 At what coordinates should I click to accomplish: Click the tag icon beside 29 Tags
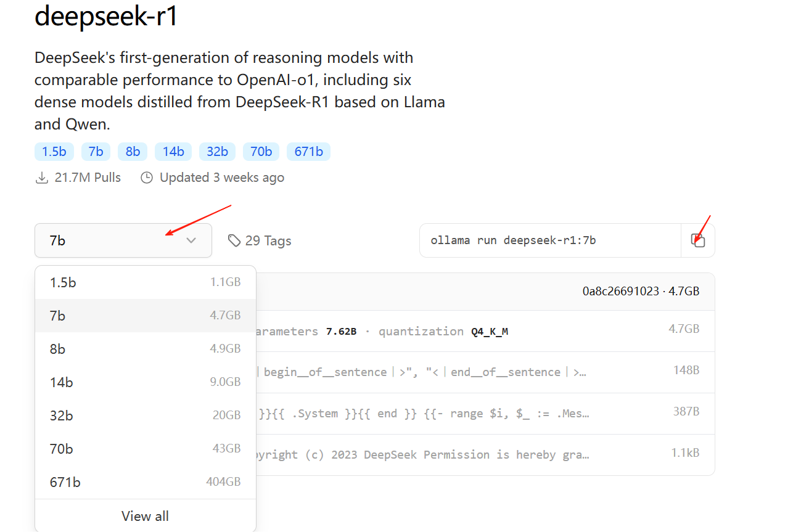click(x=234, y=240)
